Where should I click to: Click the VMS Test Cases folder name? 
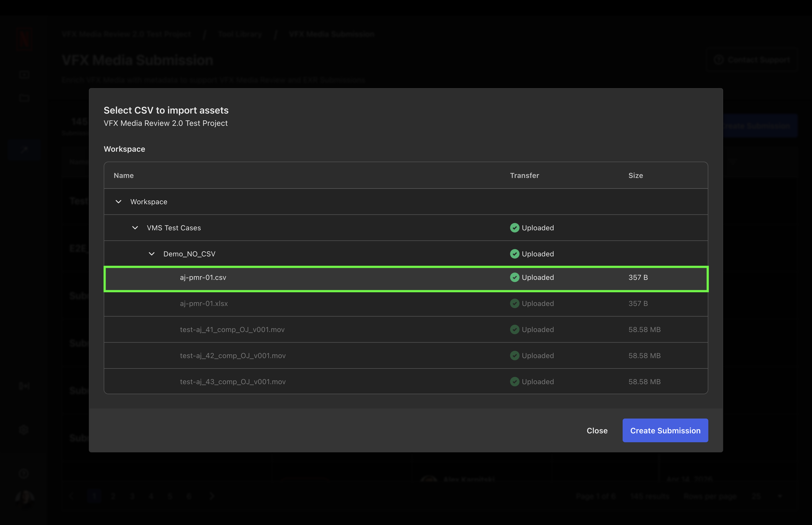174,228
